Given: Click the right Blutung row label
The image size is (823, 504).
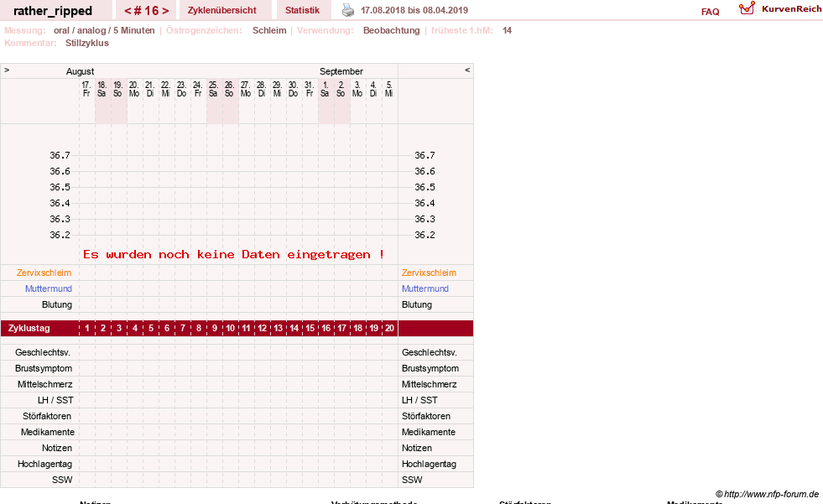Looking at the screenshot, I should (x=417, y=304).
